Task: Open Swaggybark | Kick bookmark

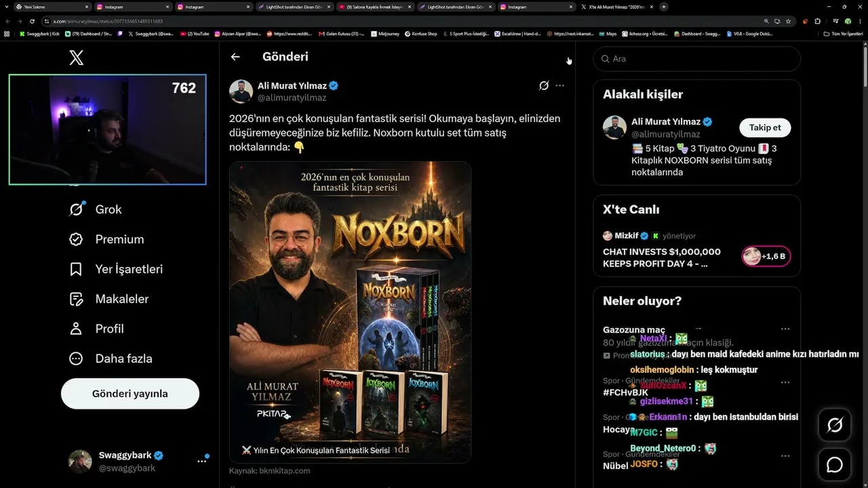Action: (x=39, y=33)
